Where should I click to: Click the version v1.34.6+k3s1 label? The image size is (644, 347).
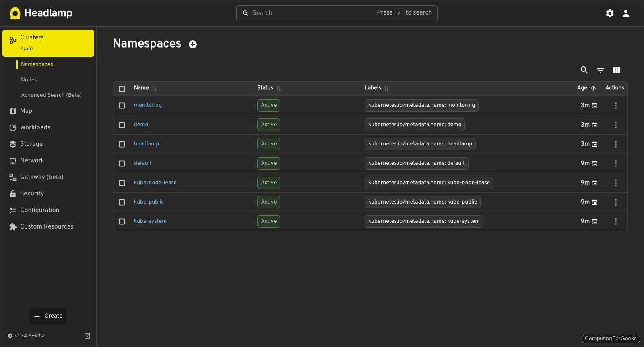tap(30, 336)
